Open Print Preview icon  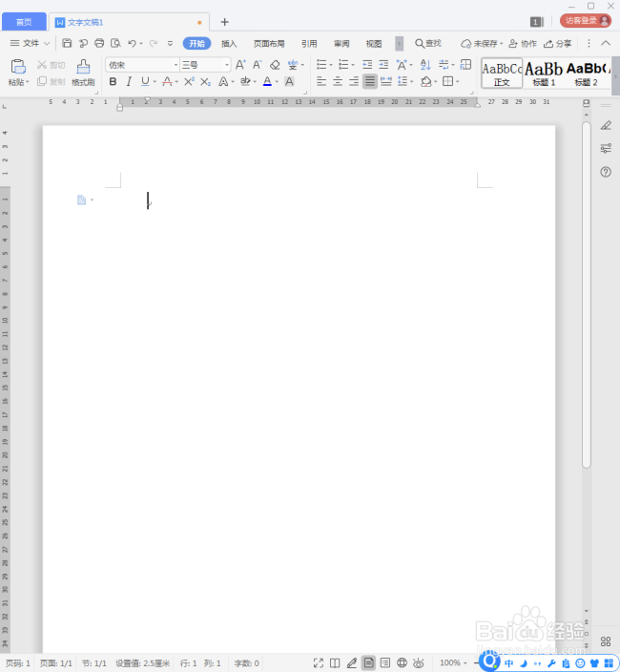coord(115,43)
